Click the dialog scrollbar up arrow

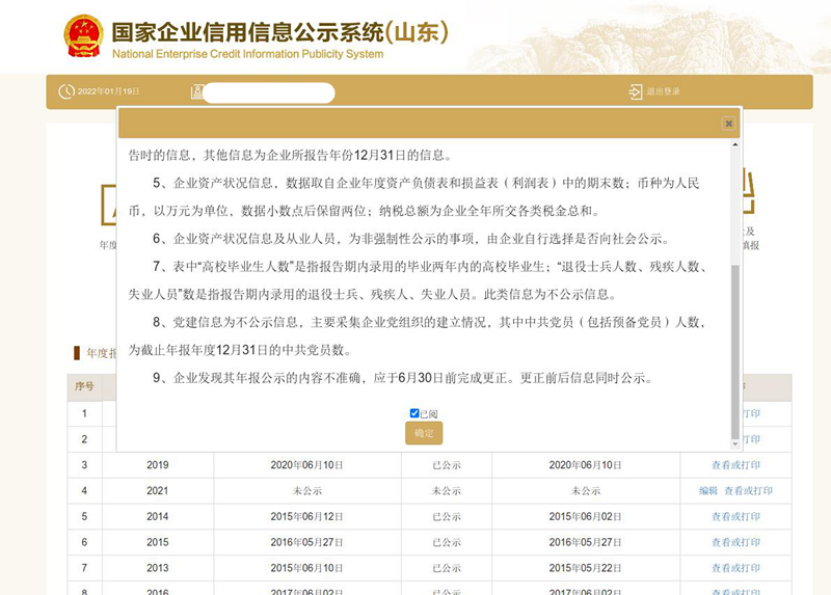735,144
